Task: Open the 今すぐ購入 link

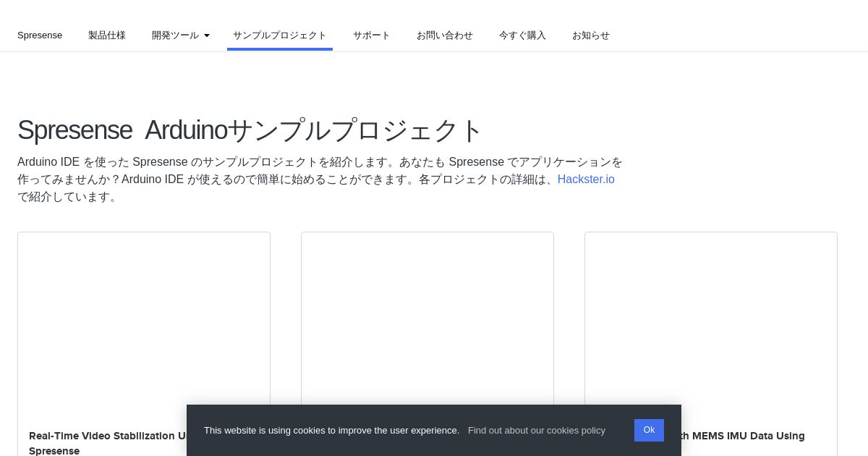Action: pos(522,35)
